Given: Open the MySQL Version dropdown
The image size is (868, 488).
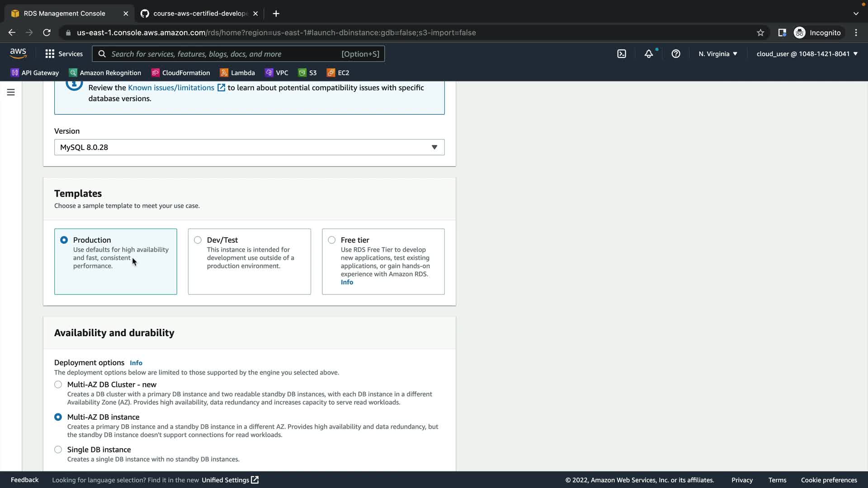Looking at the screenshot, I should [249, 147].
